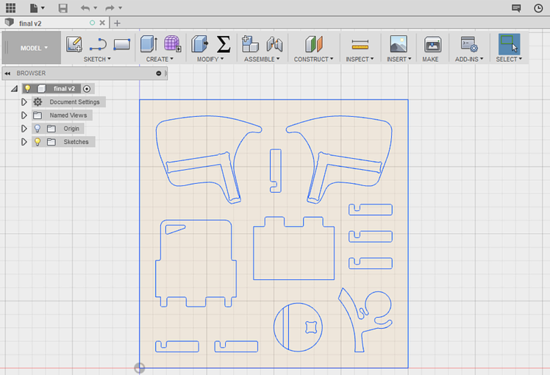Toggle Sketches visibility light bulb
The height and width of the screenshot is (375, 550).
(x=37, y=142)
